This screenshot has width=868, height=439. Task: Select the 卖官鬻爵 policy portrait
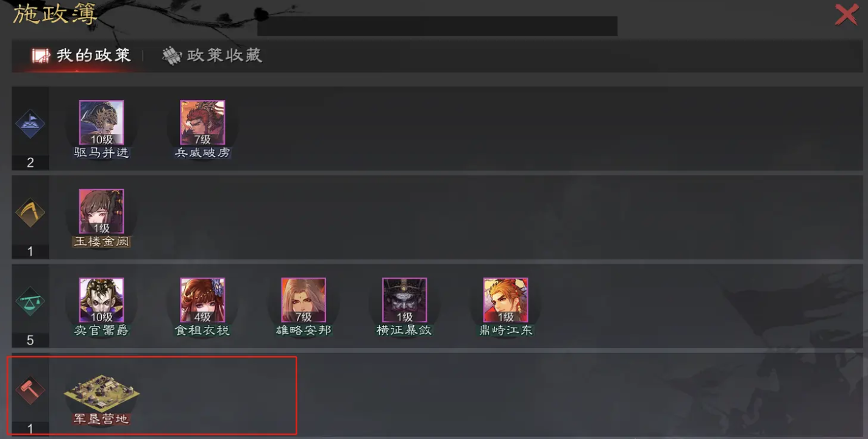click(101, 300)
